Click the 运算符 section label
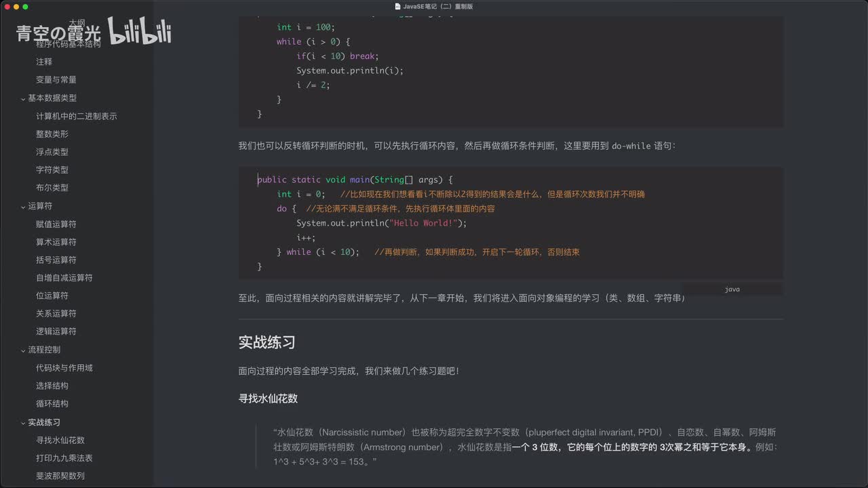 click(x=40, y=206)
